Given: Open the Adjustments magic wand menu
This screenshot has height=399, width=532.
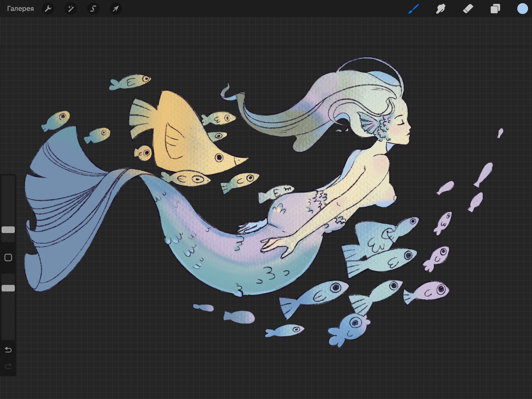Looking at the screenshot, I should pyautogui.click(x=71, y=9).
